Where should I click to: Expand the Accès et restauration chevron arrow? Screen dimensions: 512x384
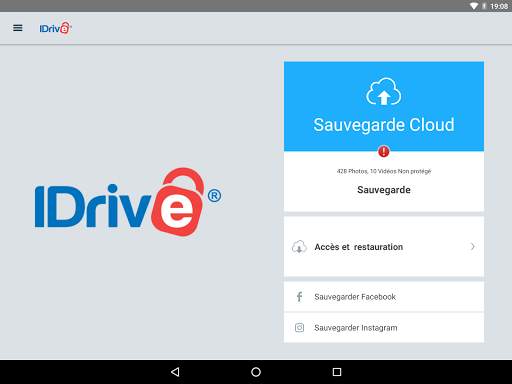point(472,247)
